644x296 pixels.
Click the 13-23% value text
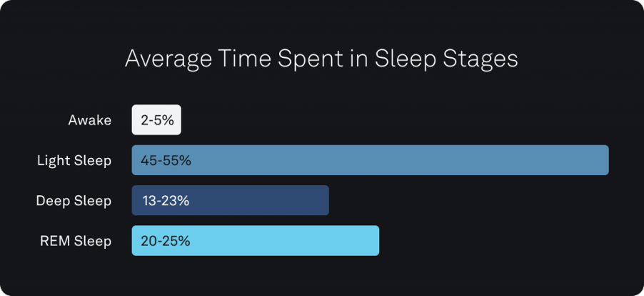165,201
